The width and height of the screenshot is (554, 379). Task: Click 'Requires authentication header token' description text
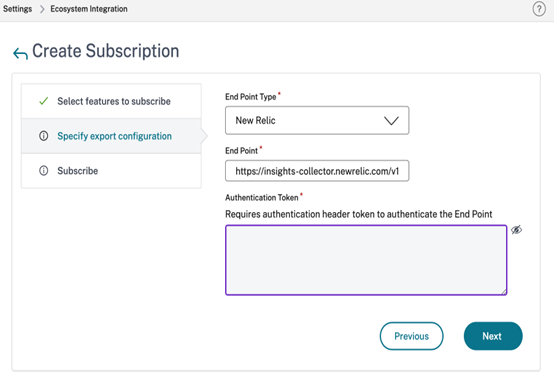(x=359, y=214)
